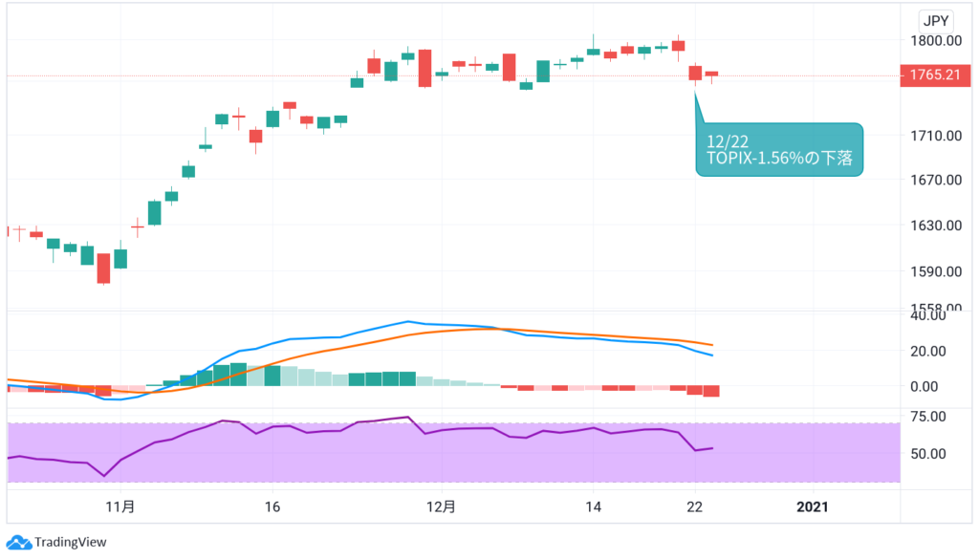
Task: Click the TradingView logo icon
Action: [19, 542]
